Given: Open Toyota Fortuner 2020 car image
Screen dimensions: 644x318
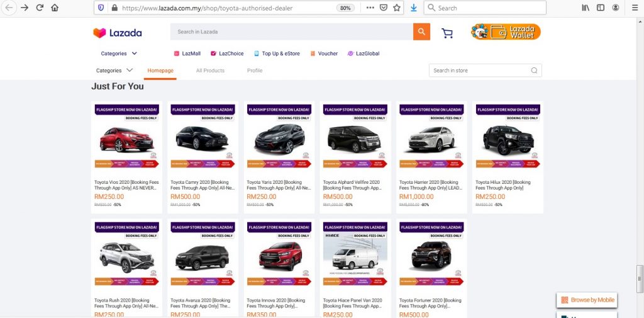Looking at the screenshot, I should point(431,254).
